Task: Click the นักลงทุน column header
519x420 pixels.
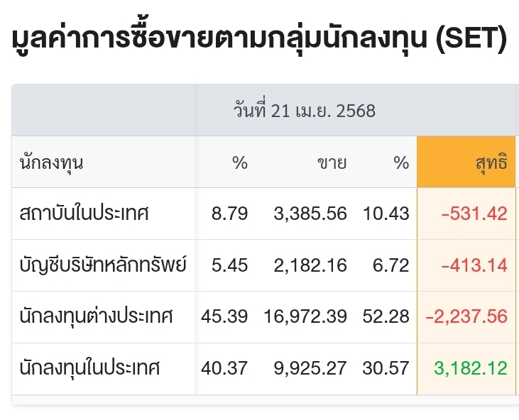Action: [51, 163]
